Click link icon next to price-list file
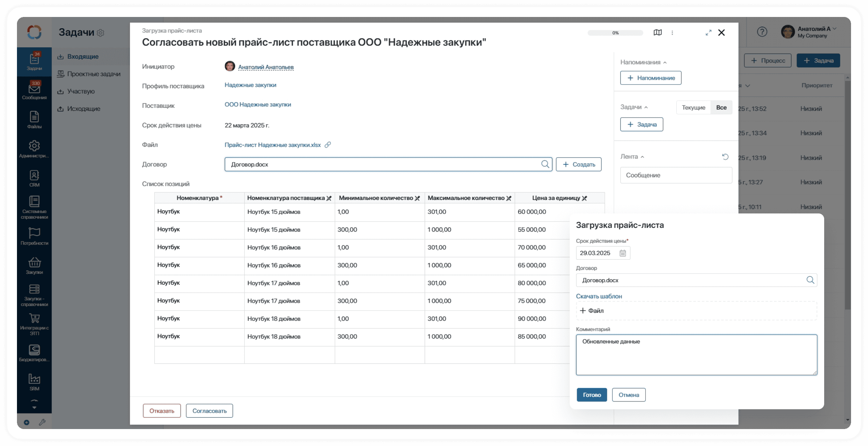Viewport: 868px width, 446px height. [x=328, y=145]
